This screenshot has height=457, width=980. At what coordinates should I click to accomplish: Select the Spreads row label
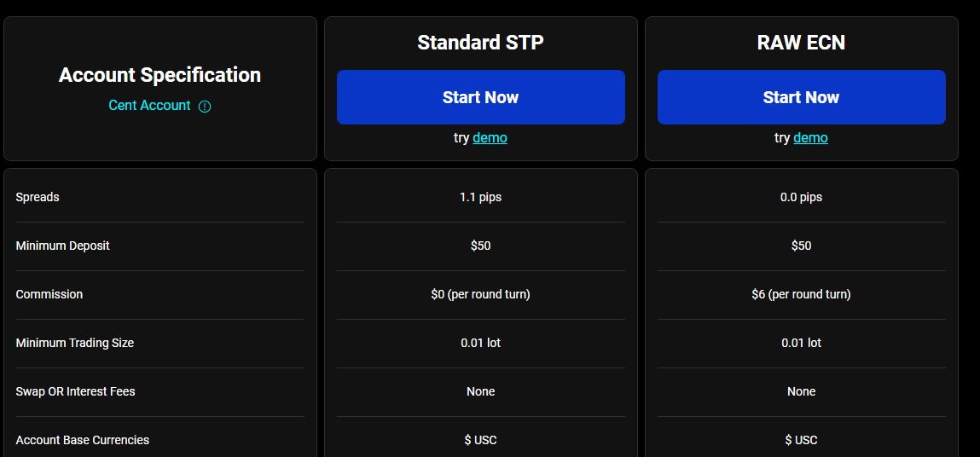coord(38,197)
